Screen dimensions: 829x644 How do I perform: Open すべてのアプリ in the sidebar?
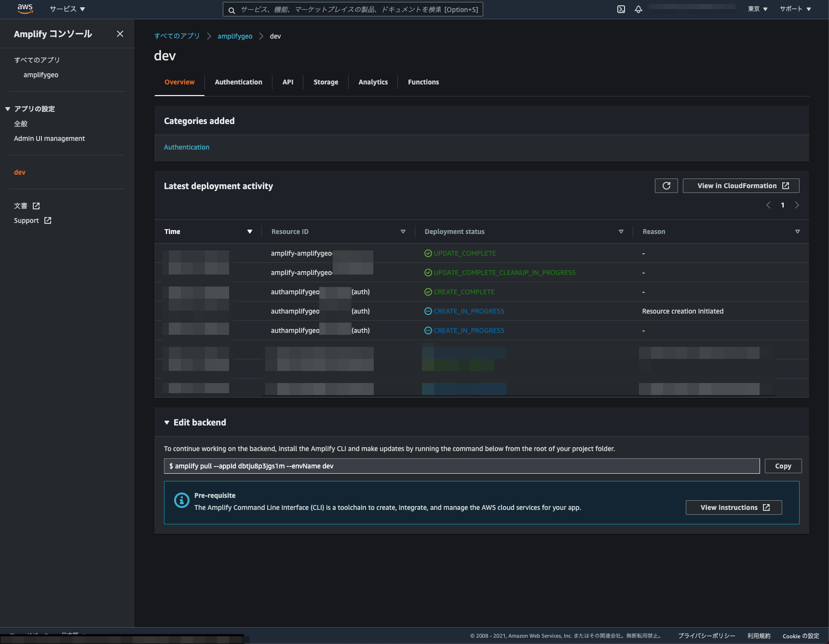[37, 60]
